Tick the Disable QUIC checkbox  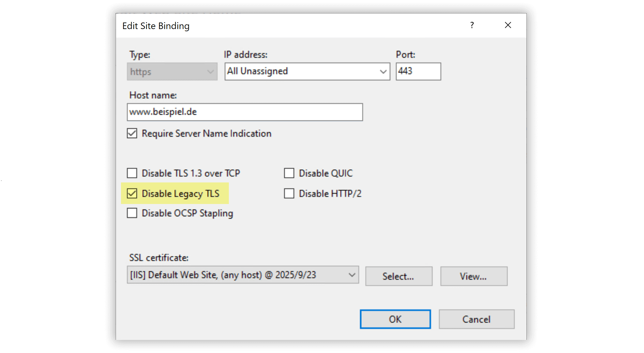(289, 173)
